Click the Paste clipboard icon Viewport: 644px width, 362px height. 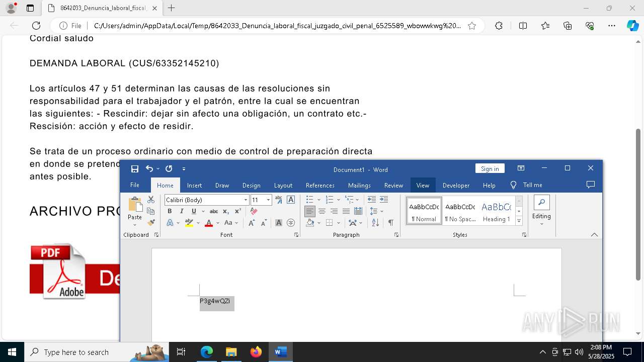(x=135, y=204)
